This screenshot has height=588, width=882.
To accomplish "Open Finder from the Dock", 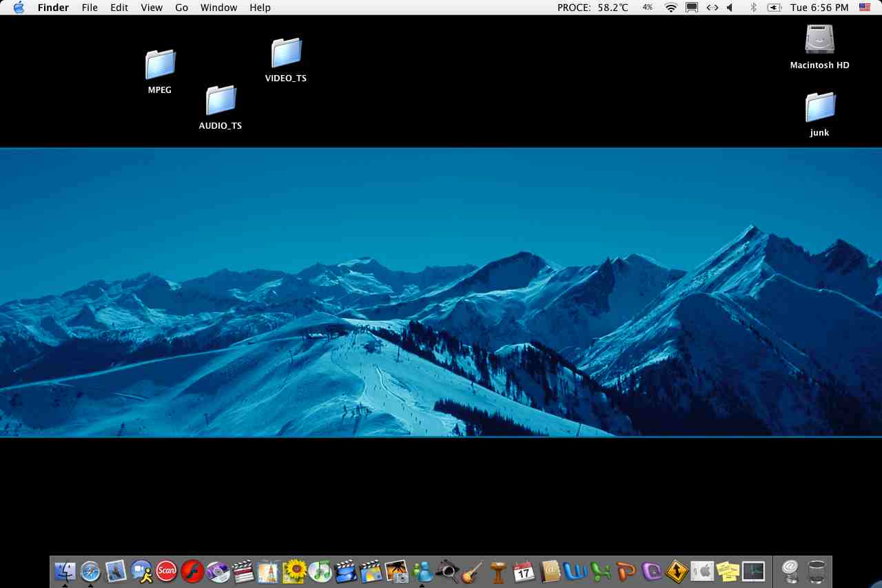I will pyautogui.click(x=65, y=571).
